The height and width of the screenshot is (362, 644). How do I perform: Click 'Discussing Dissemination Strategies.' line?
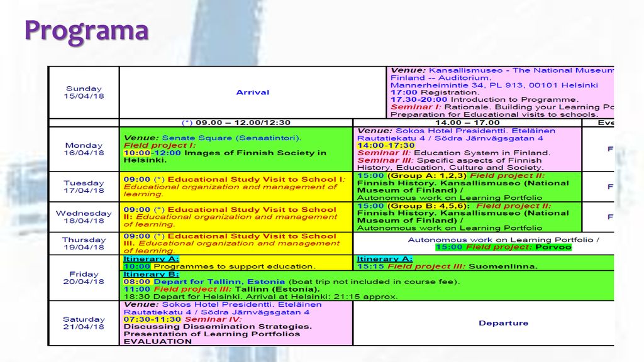pos(218,327)
